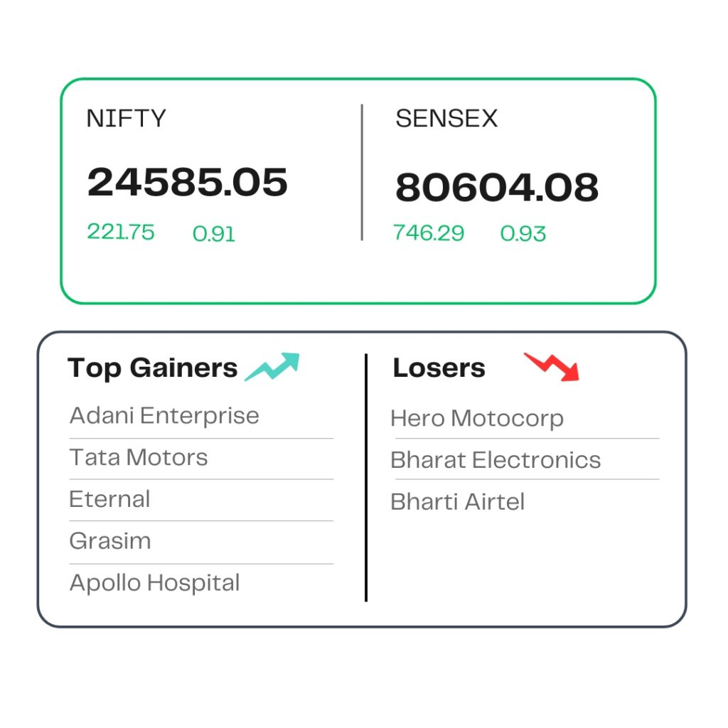Click the SENSEX value 80604.08
This screenshot has height=728, width=728.
497,187
